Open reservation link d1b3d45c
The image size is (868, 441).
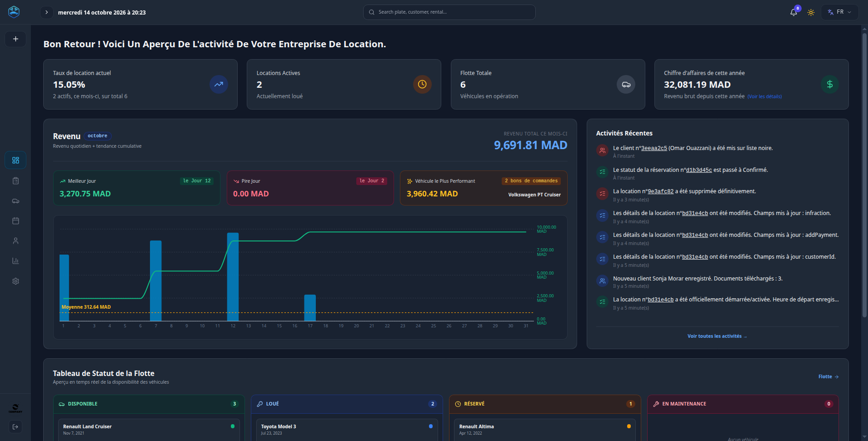[x=699, y=170]
